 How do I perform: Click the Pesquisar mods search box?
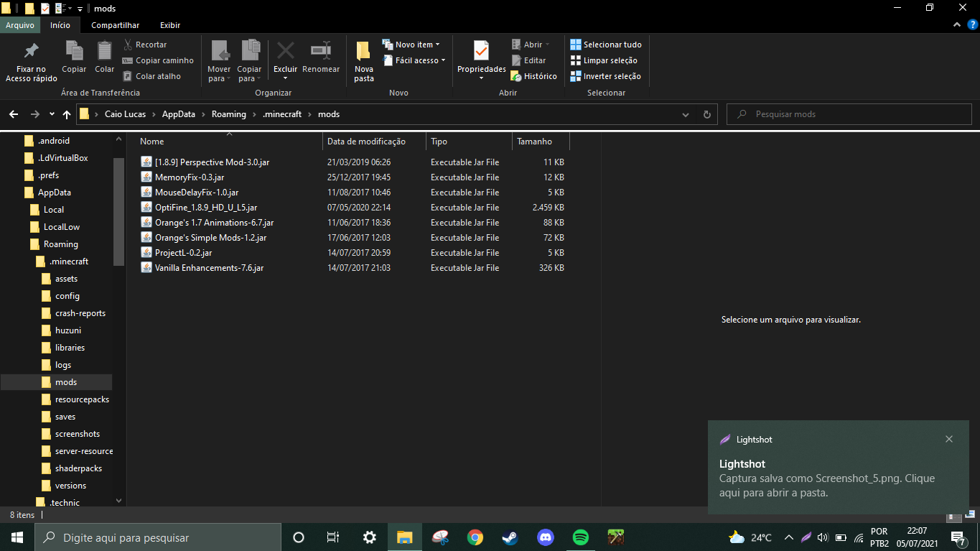pos(849,114)
